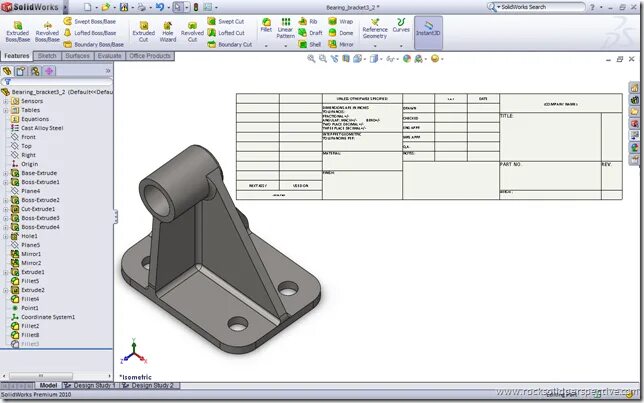The width and height of the screenshot is (644, 403).
Task: Click the help question mark icon
Action: point(592,7)
